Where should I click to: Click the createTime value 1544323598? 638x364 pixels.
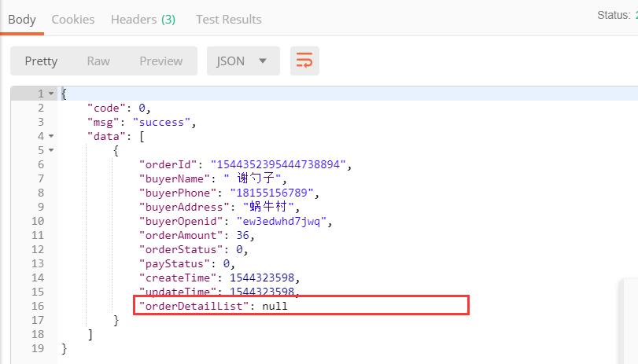tap(262, 278)
